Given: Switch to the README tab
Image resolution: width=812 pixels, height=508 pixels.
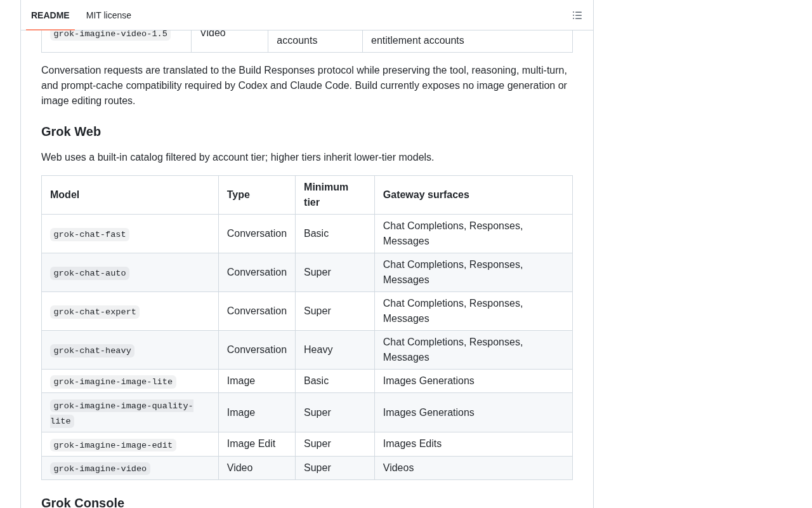Looking at the screenshot, I should [50, 15].
